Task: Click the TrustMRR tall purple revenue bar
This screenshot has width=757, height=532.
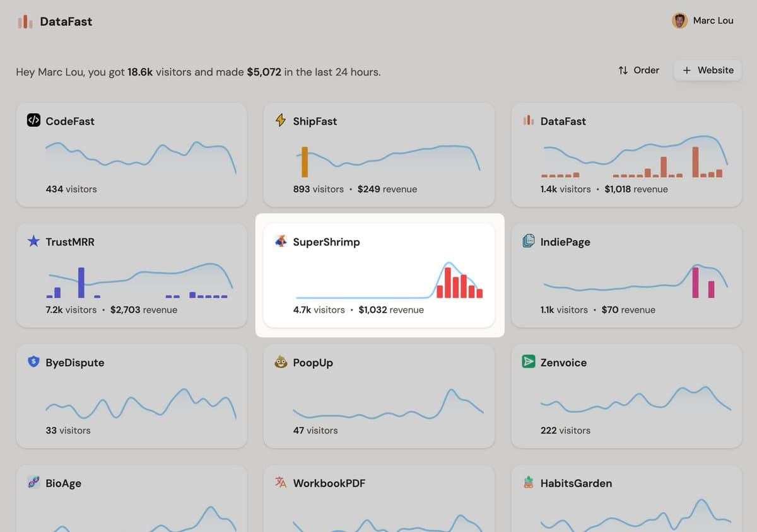Action: coord(81,283)
